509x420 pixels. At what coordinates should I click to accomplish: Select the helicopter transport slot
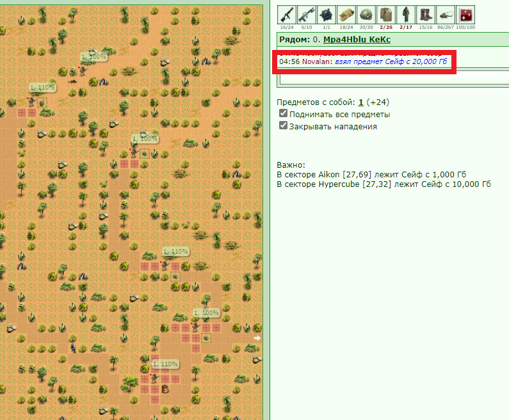(x=446, y=15)
